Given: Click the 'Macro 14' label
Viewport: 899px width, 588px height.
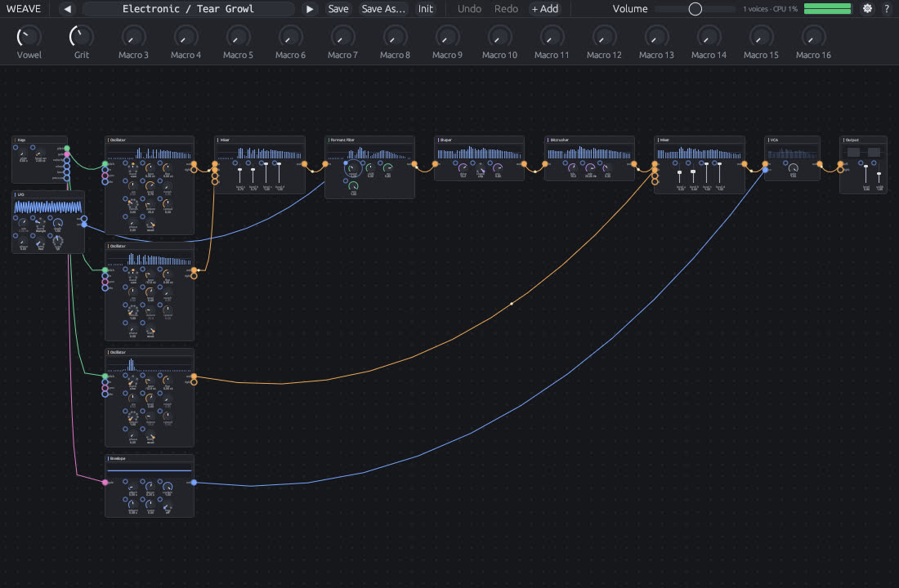Looking at the screenshot, I should (709, 55).
